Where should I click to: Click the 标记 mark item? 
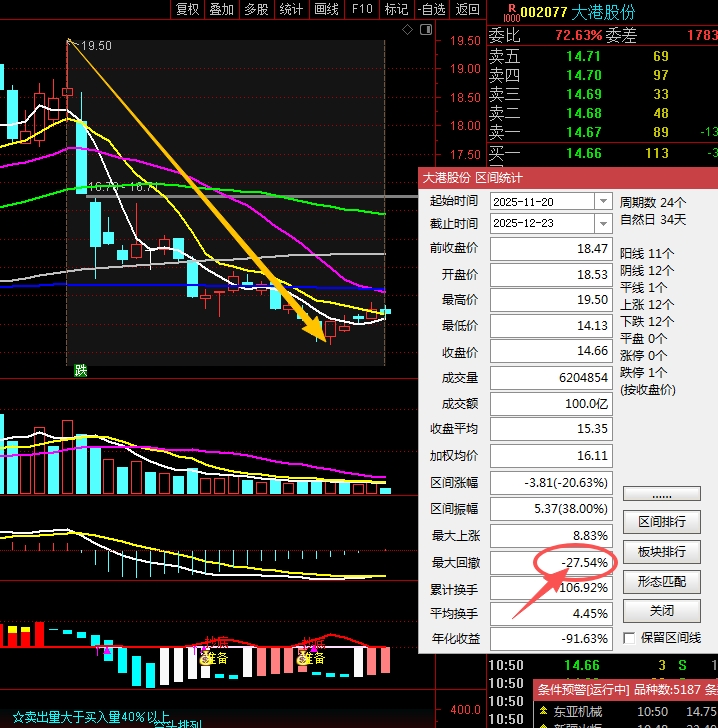pyautogui.click(x=397, y=9)
